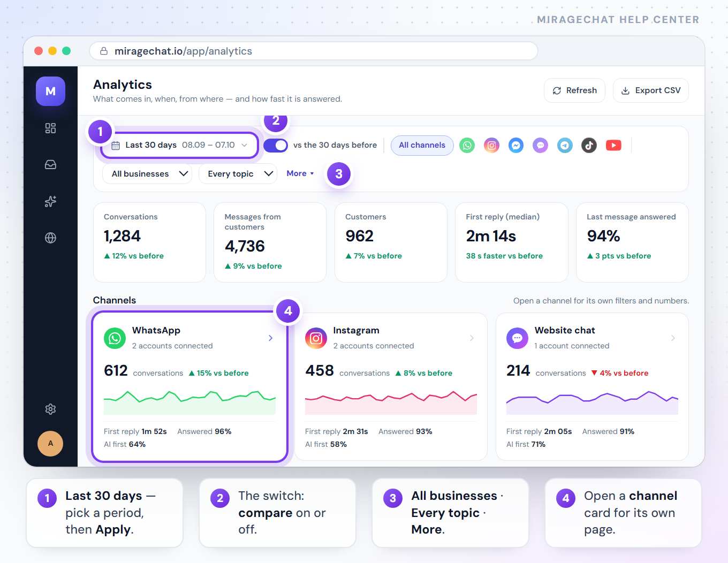Screen dimensions: 728x563
Task: Click the Instagram card logo icon
Action: pos(316,338)
